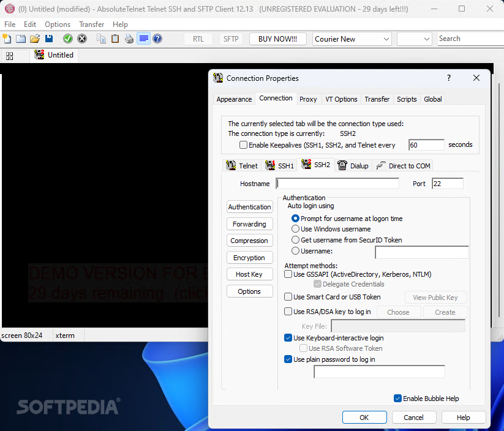Select the SSH1 connection type tab

coord(279,165)
